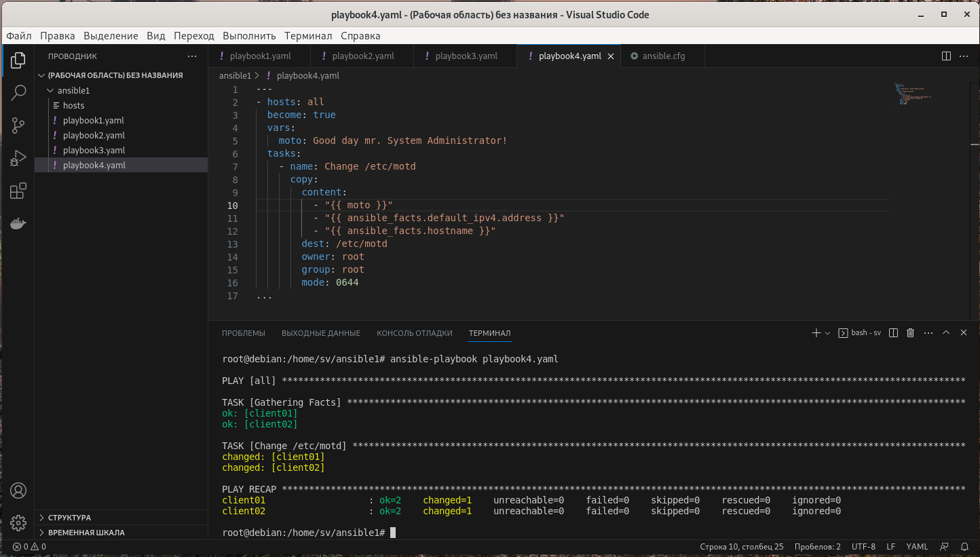Close the terminal panel
This screenshot has height=557, width=980.
(x=964, y=333)
